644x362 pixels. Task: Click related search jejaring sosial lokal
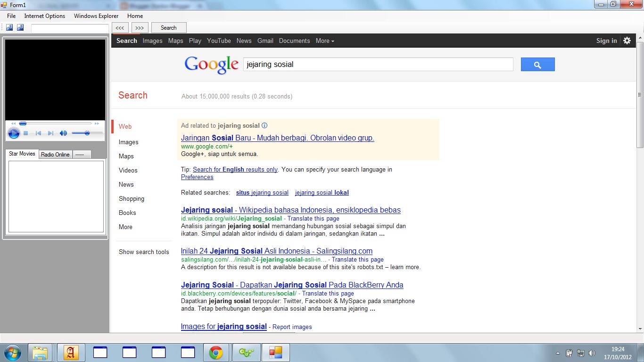click(322, 193)
